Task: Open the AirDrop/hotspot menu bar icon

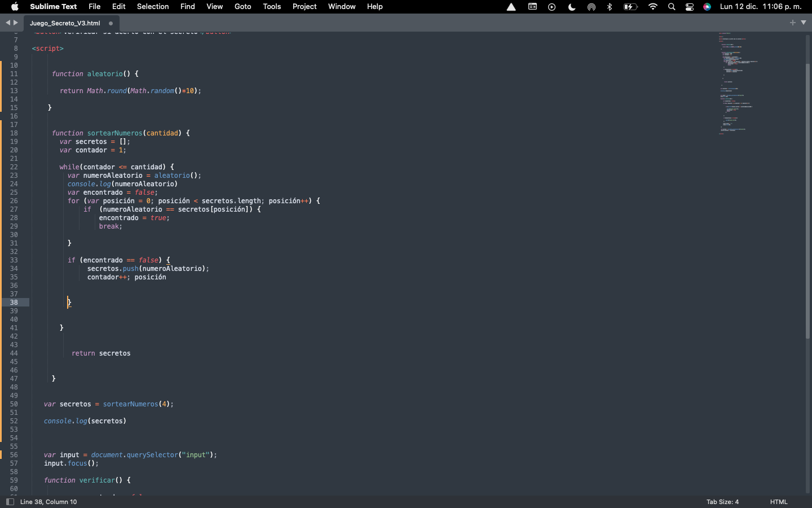Action: pos(591,7)
